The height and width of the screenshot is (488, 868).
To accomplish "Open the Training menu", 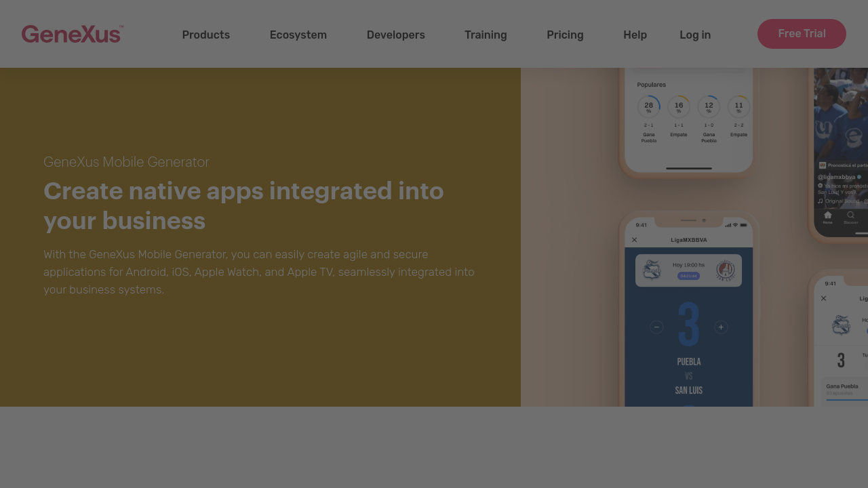I will pos(486,35).
